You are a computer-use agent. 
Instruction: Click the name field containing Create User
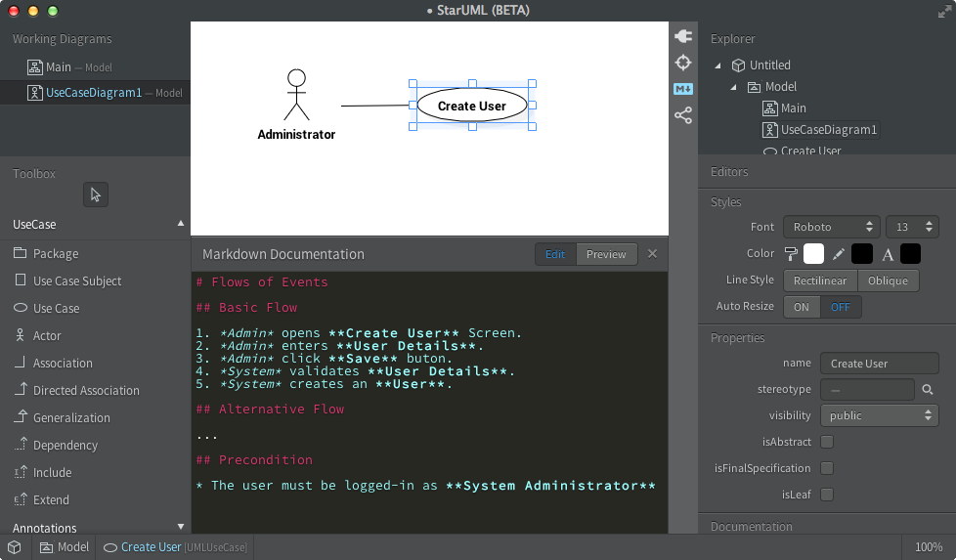tap(879, 364)
